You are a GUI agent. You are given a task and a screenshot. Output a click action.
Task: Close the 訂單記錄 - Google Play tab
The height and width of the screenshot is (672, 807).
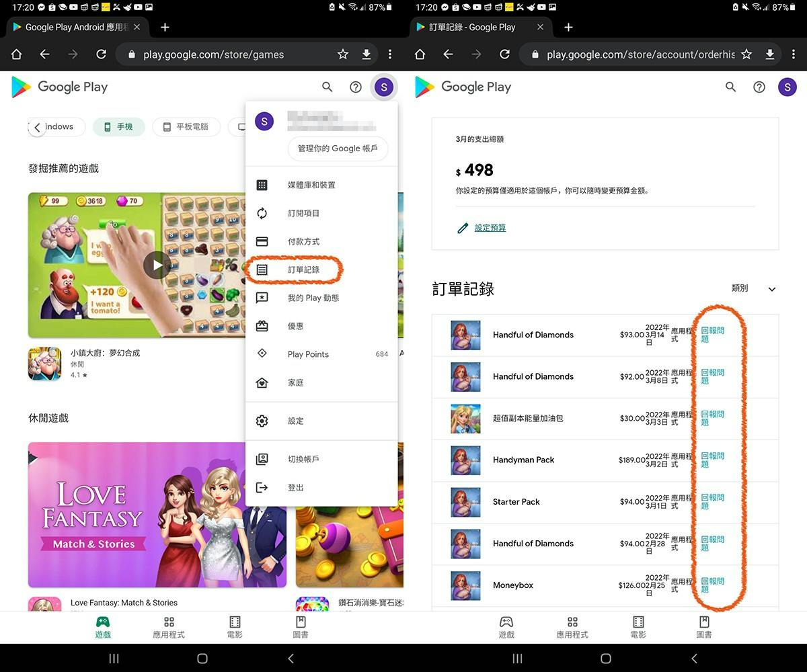pos(541,28)
